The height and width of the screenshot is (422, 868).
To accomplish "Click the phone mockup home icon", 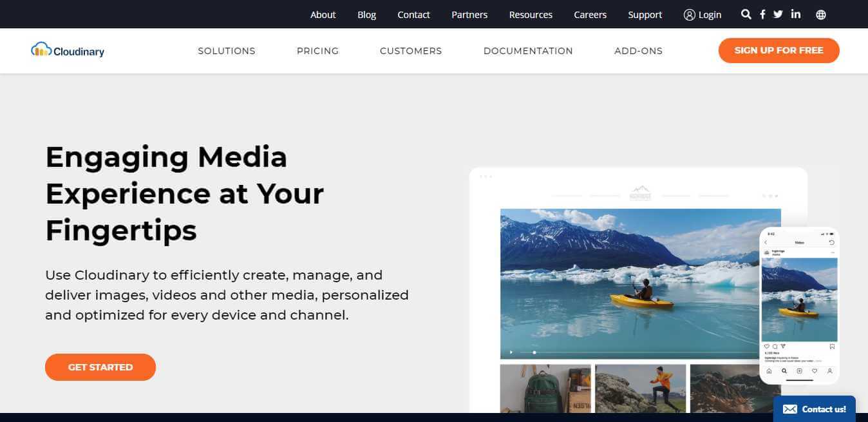I will 769,371.
